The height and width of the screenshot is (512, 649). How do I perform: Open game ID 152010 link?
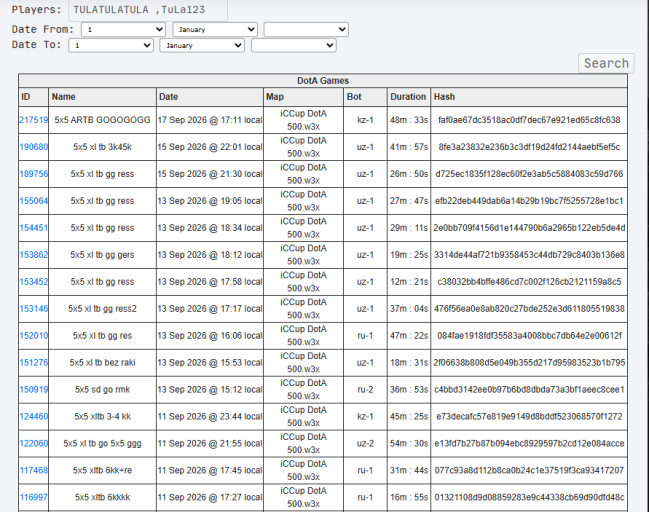[x=34, y=336]
